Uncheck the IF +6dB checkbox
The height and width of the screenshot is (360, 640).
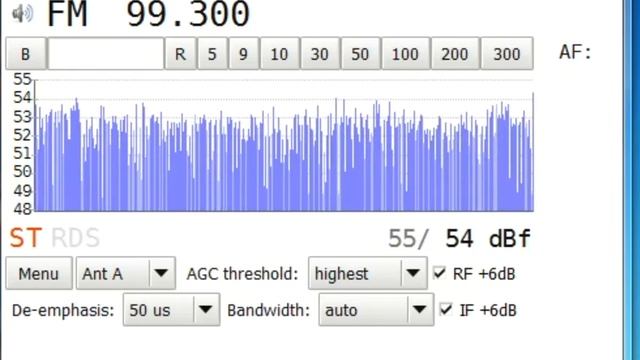point(446,309)
